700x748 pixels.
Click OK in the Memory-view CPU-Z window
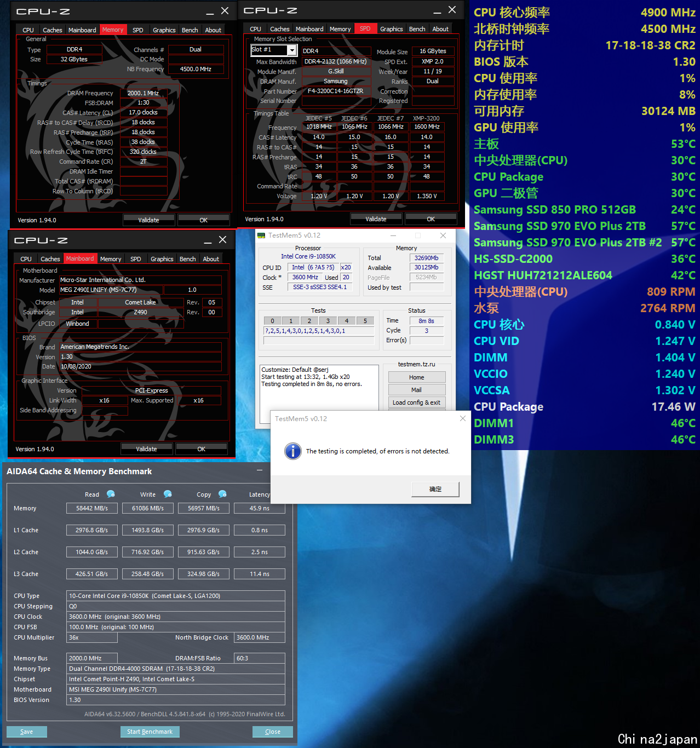pos(203,220)
